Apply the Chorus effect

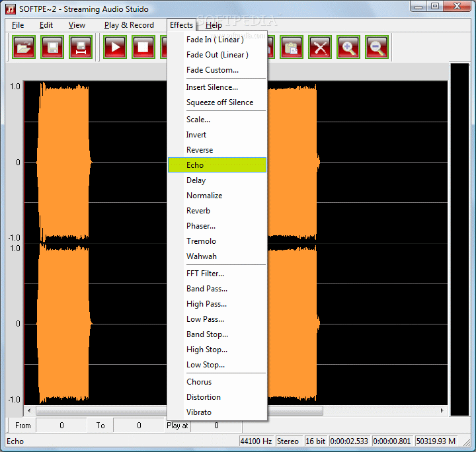(217, 382)
